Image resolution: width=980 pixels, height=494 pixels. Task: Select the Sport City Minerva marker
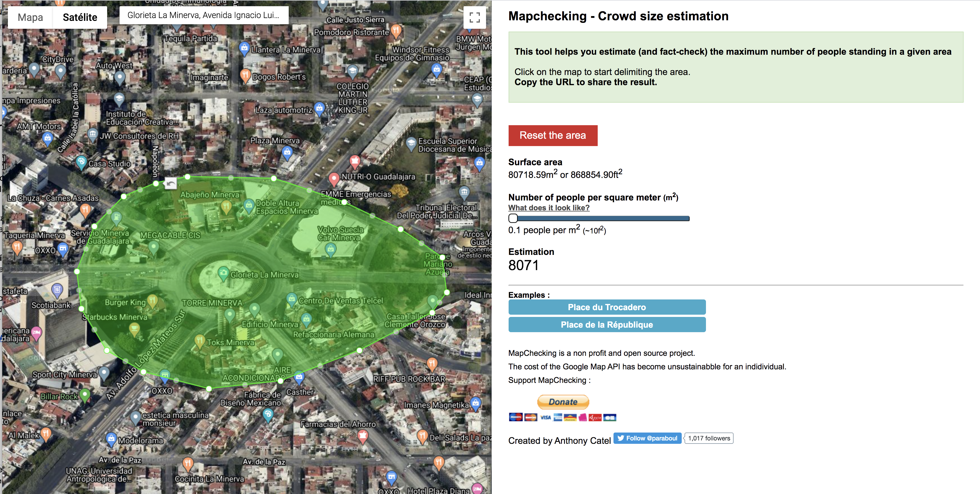click(104, 373)
